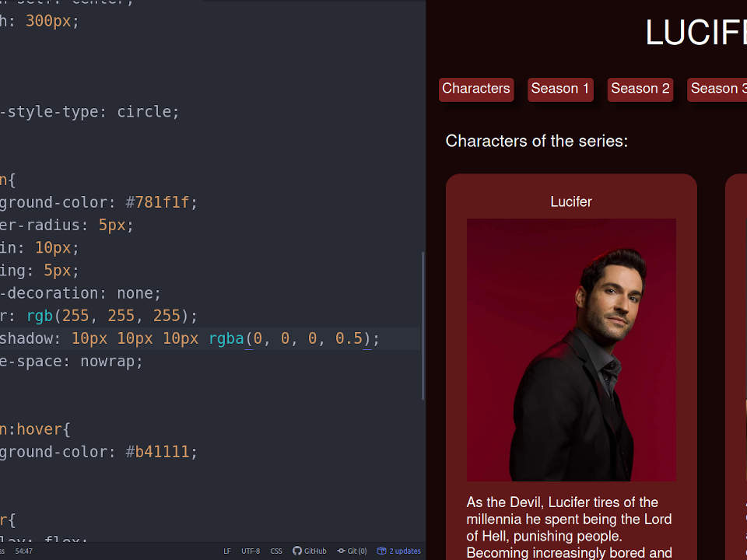The image size is (747, 560).
Task: Place cursor on the "-style-type: circle" line
Action: tap(89, 112)
